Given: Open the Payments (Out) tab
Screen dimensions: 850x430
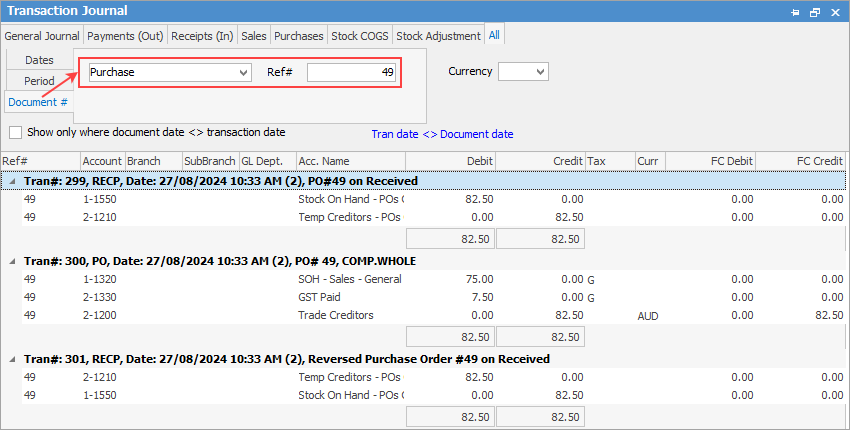Looking at the screenshot, I should pyautogui.click(x=125, y=36).
